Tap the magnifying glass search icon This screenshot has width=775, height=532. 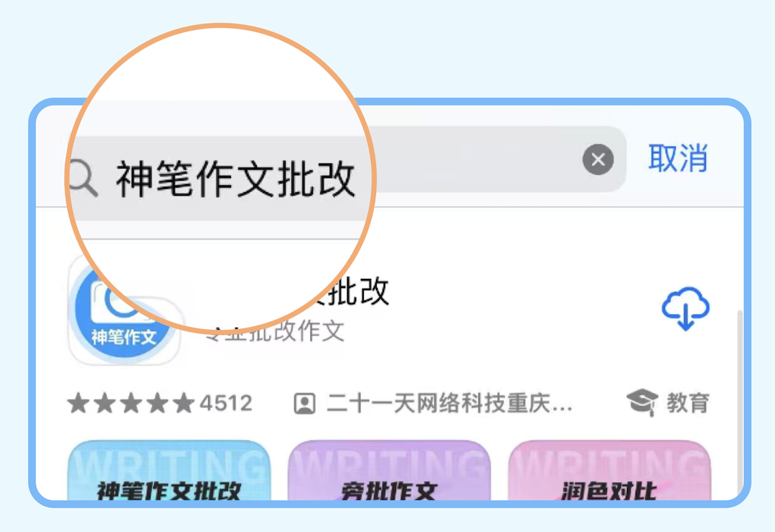[x=84, y=179]
